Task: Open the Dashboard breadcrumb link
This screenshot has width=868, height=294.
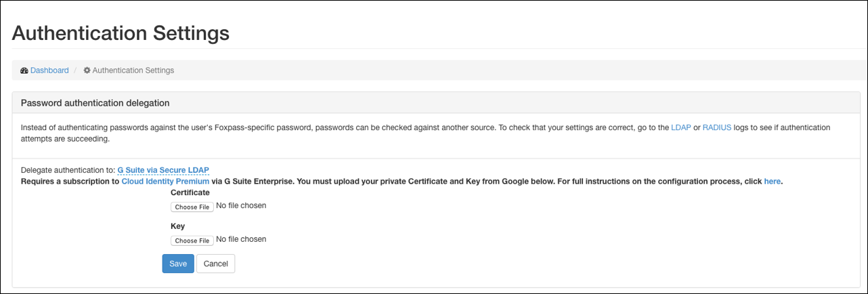Action: (49, 70)
